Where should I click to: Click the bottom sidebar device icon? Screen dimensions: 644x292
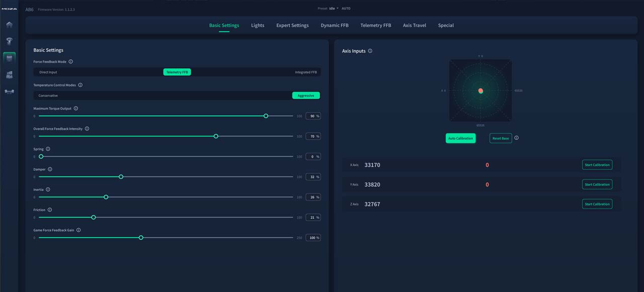coord(9,91)
